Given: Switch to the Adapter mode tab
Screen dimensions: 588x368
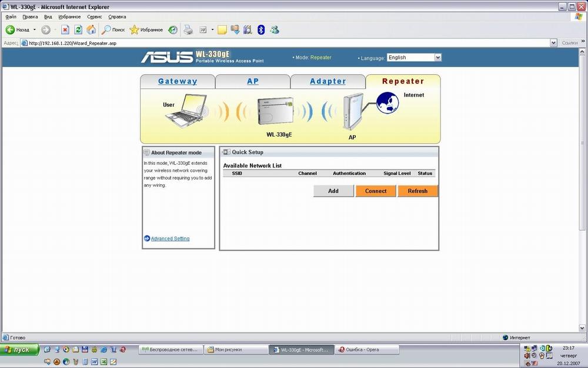Looking at the screenshot, I should [x=328, y=82].
